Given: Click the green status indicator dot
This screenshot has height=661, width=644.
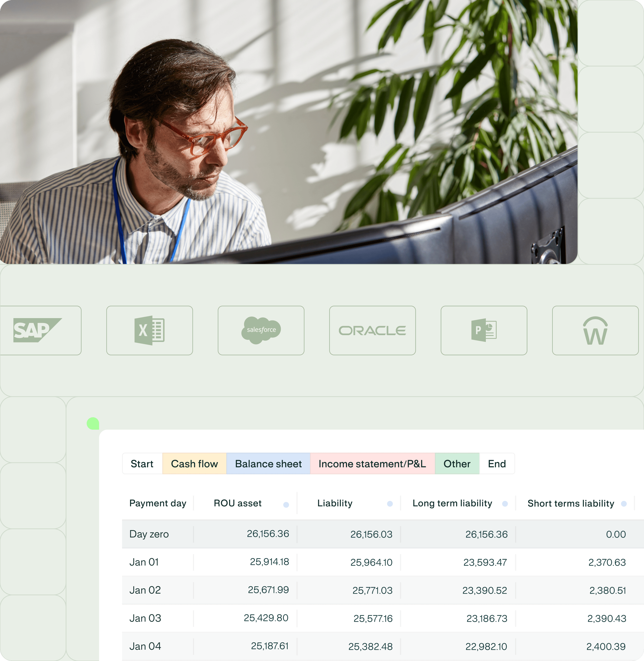Looking at the screenshot, I should tap(93, 424).
